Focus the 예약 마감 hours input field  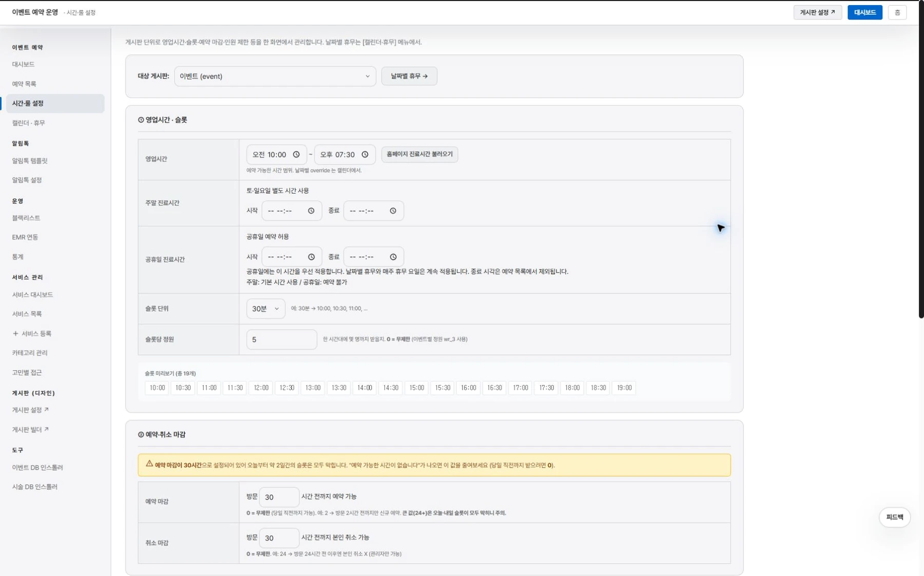(279, 497)
